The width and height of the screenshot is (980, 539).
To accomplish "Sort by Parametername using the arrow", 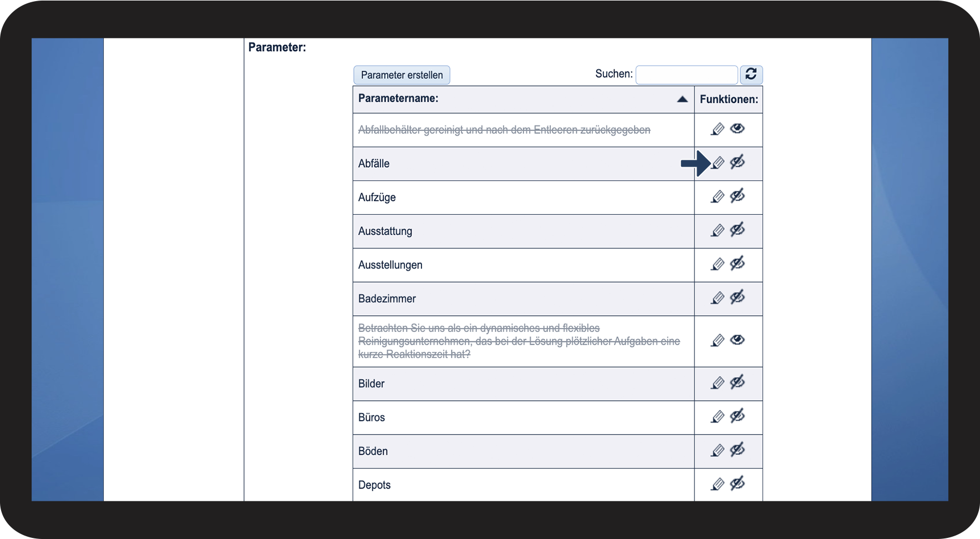I will pos(682,99).
